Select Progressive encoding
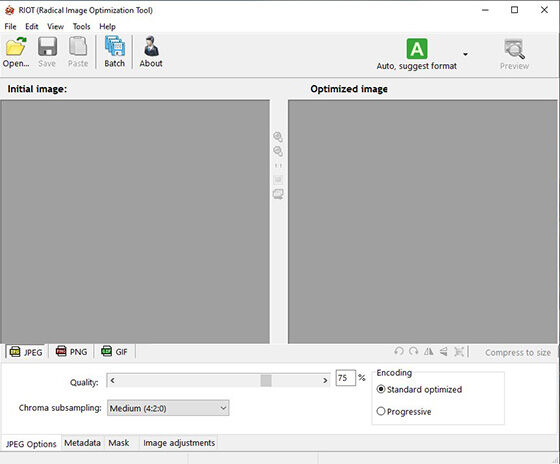The image size is (560, 464). (404, 411)
